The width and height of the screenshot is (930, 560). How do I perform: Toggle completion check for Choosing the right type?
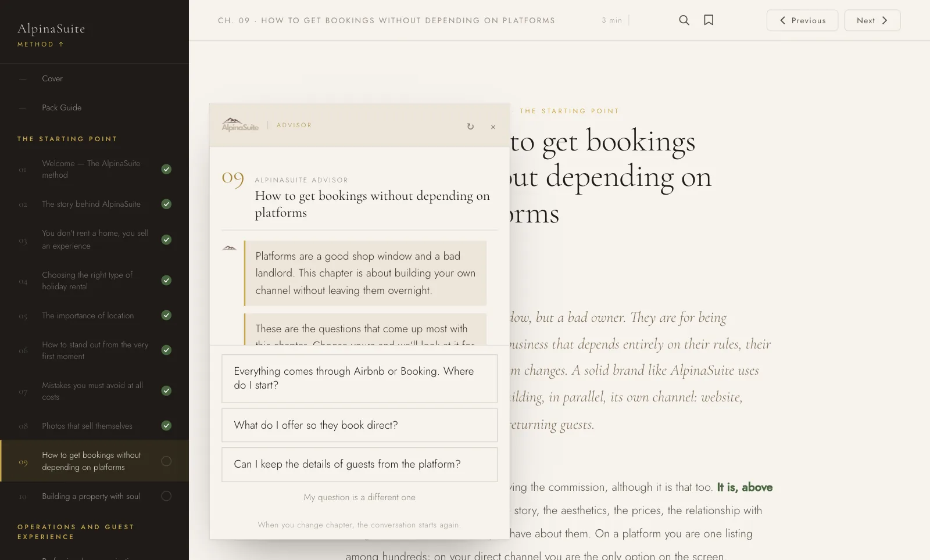point(166,280)
